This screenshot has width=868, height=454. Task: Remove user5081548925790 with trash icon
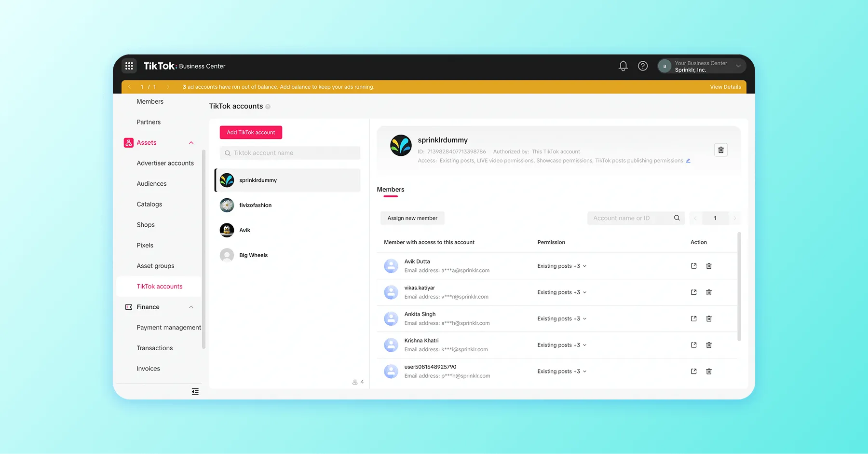(x=709, y=371)
